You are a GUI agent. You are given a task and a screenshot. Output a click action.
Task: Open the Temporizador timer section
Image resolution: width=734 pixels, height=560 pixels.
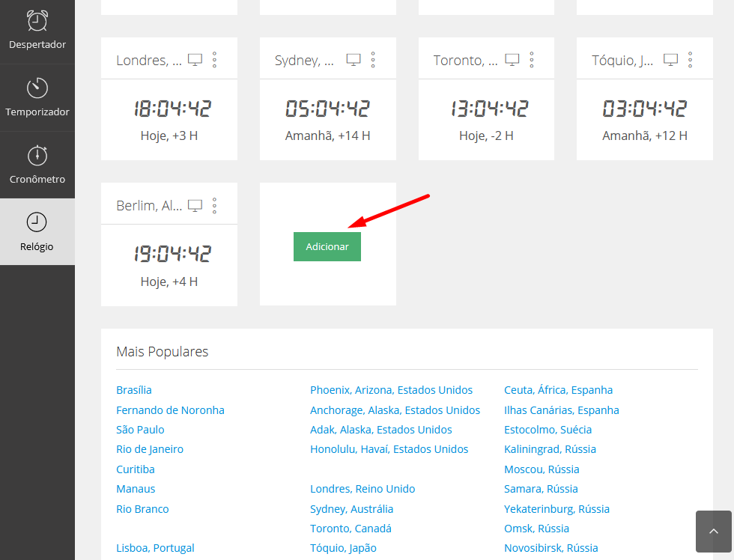[x=37, y=98]
